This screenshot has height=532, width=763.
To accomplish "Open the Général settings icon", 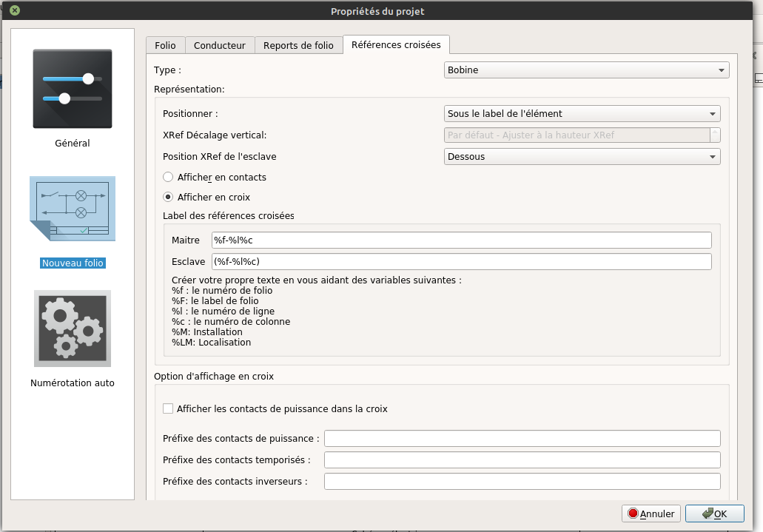I will click(73, 89).
